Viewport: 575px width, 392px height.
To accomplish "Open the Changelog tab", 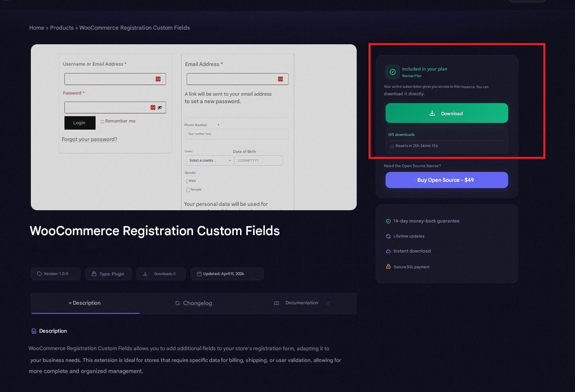I will point(194,303).
